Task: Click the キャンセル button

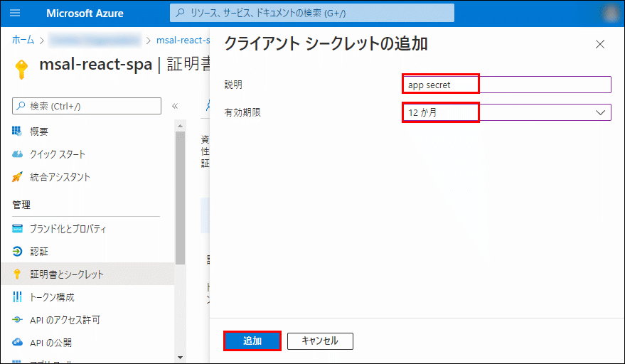Action: point(320,341)
